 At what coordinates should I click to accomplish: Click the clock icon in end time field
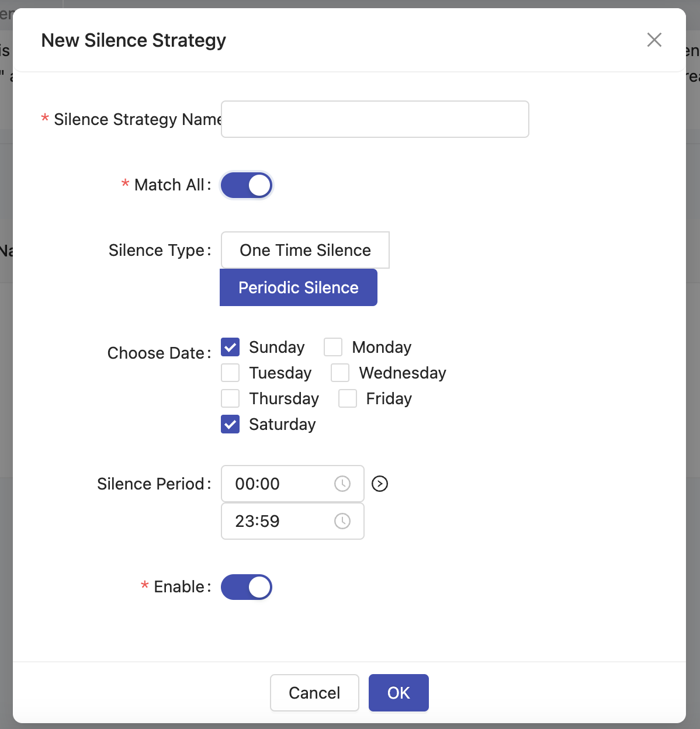click(342, 521)
